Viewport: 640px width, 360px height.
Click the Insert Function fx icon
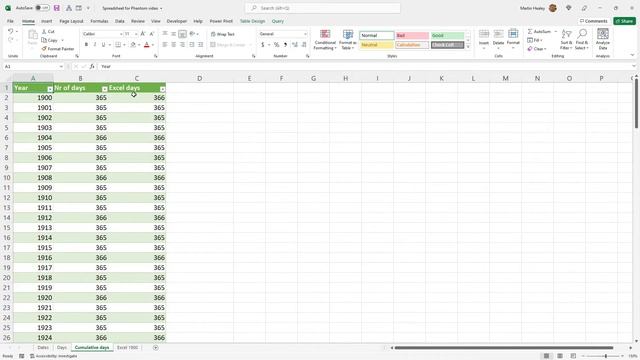(92, 66)
